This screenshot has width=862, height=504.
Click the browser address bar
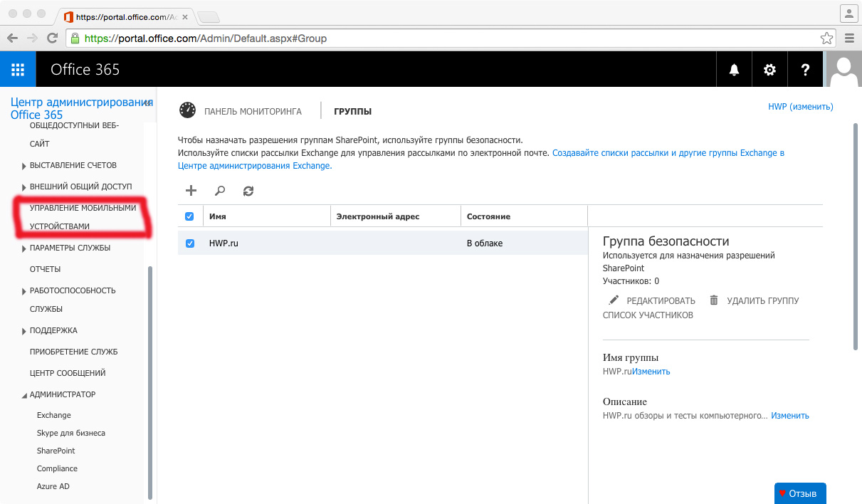coord(451,38)
